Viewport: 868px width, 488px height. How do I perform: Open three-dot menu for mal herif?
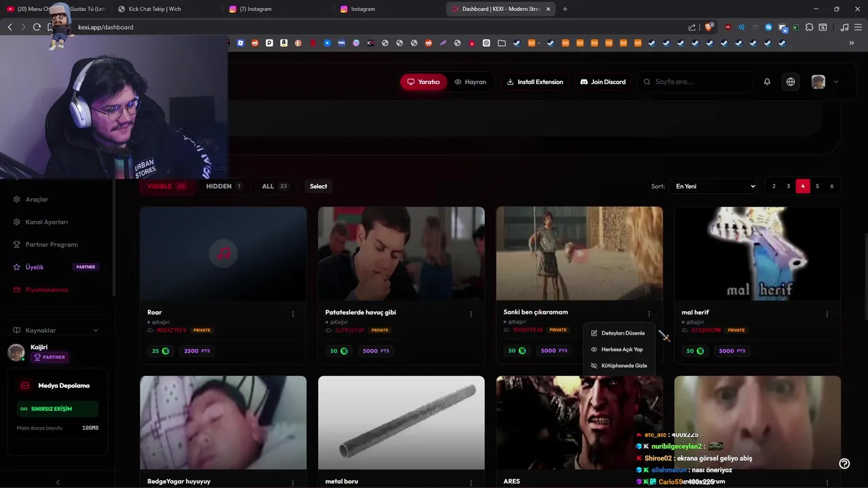tap(827, 314)
